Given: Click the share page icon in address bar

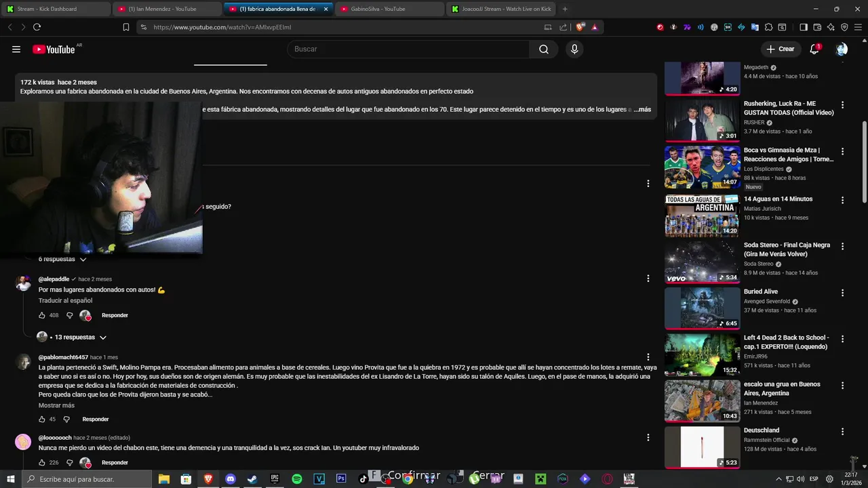Looking at the screenshot, I should coord(563,27).
